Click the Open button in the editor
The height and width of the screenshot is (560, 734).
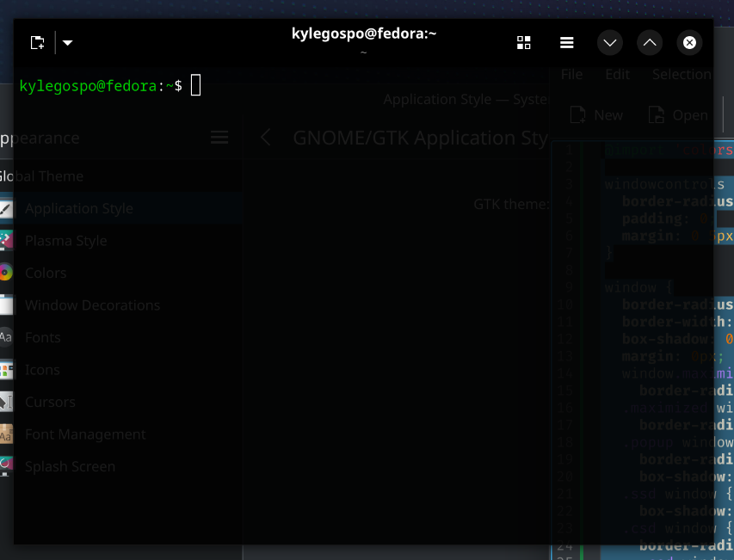(x=677, y=114)
